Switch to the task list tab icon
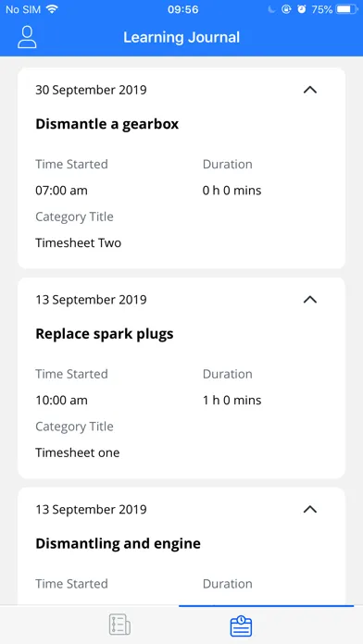This screenshot has height=644, width=363. pyautogui.click(x=119, y=625)
